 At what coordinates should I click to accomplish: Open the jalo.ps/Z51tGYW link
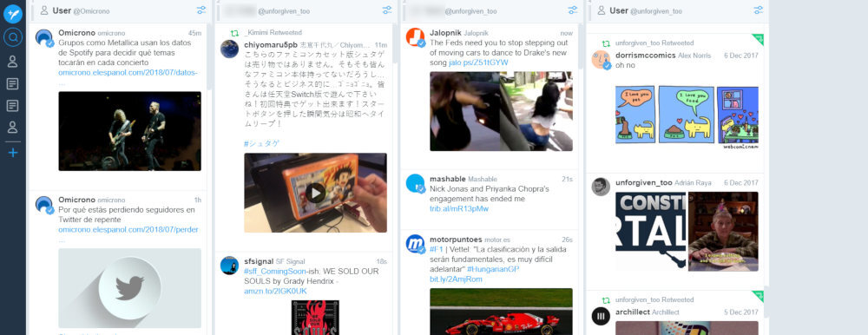[478, 62]
